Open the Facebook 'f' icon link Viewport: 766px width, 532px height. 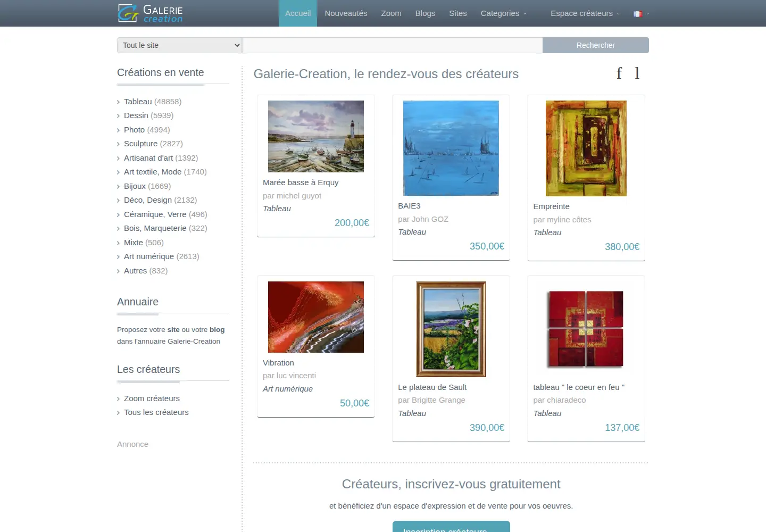619,73
